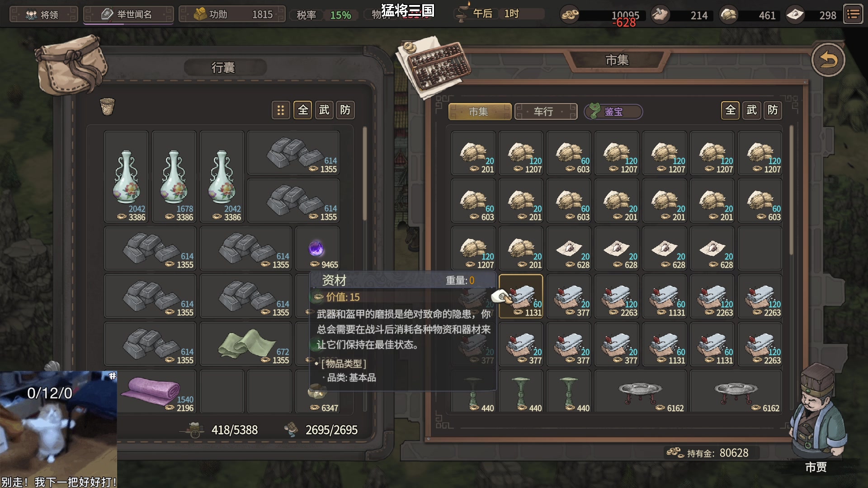The image size is (868, 488).
Task: Toggle market armor filter 防
Action: tap(773, 110)
